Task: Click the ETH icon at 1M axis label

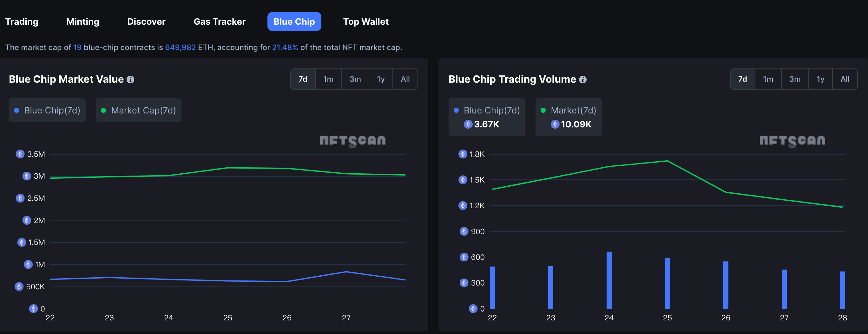Action: [x=28, y=265]
